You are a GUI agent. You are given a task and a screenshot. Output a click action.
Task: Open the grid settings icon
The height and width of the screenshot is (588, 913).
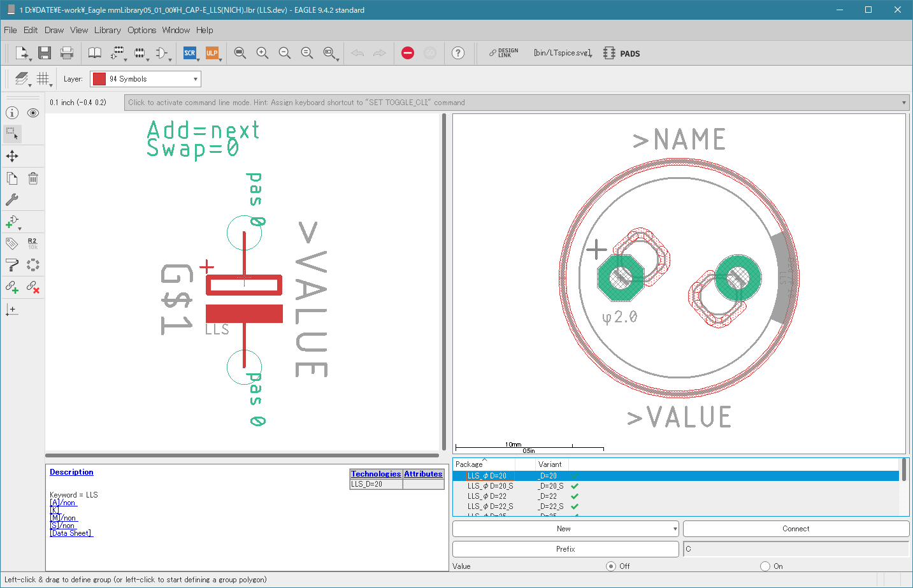point(43,79)
